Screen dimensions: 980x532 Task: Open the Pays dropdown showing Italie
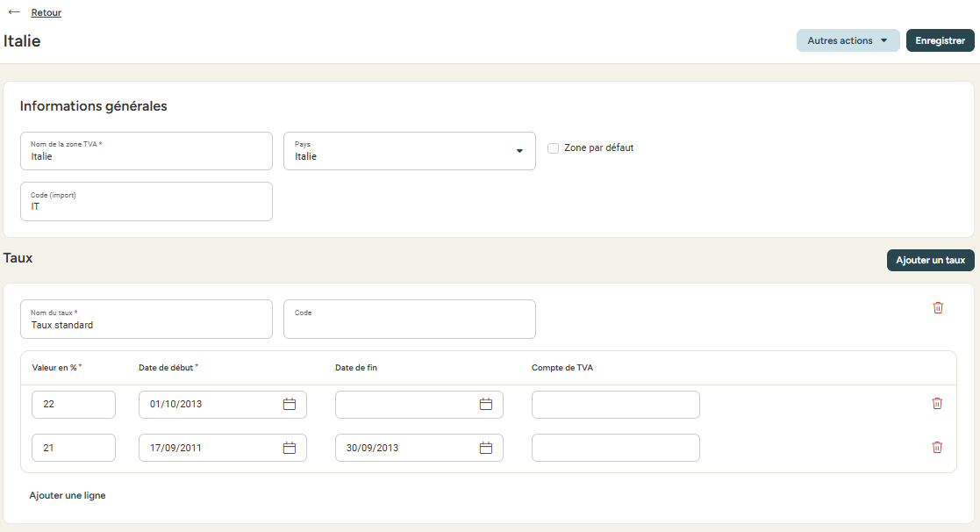[x=410, y=151]
